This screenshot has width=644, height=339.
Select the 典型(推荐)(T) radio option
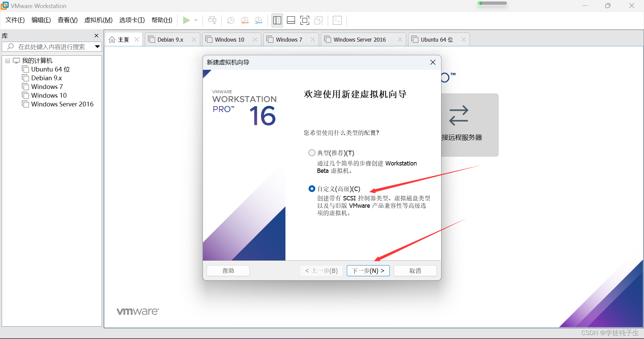pyautogui.click(x=312, y=153)
